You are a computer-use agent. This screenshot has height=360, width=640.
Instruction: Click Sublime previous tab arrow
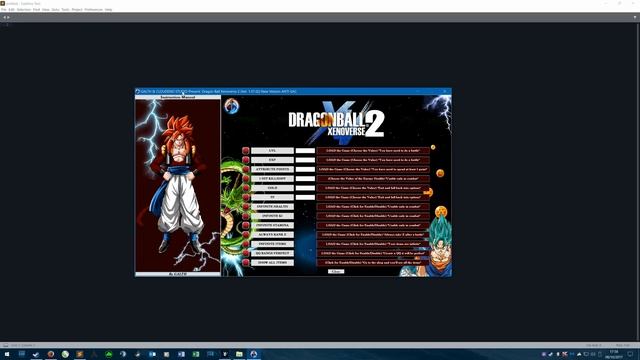point(4,17)
